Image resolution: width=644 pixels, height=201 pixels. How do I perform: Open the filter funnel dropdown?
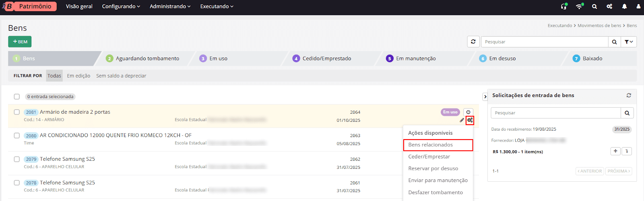[628, 42]
